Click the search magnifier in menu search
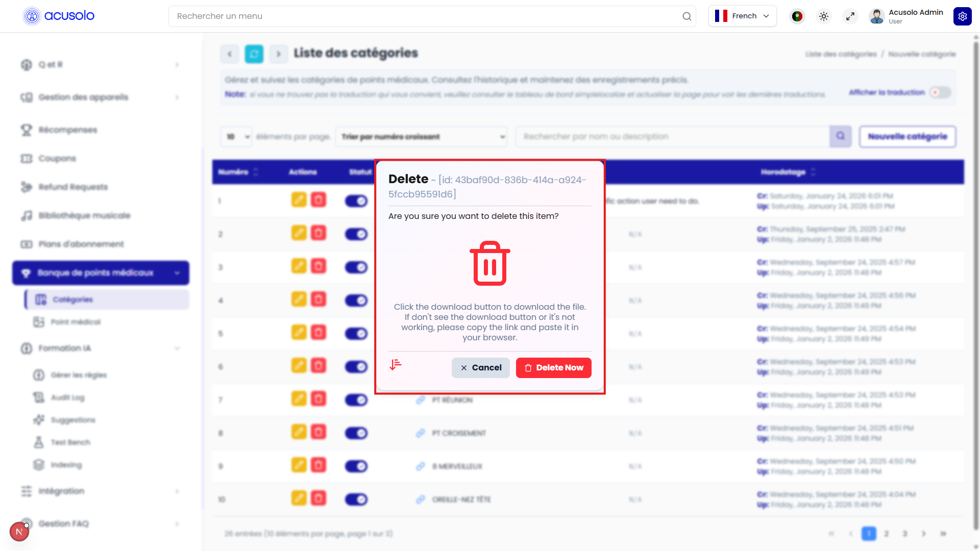The width and height of the screenshot is (980, 551). coord(687,16)
